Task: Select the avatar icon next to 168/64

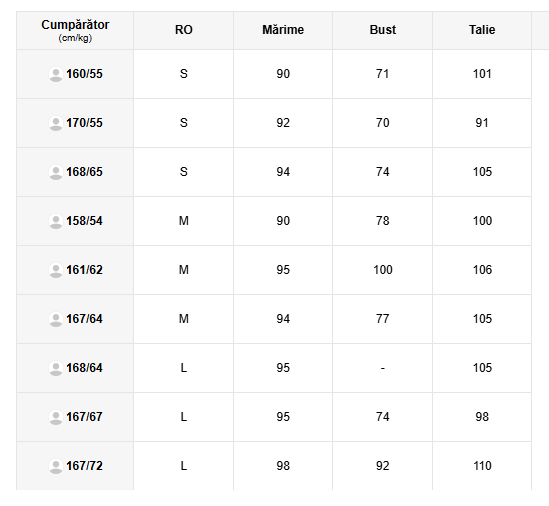Action: pos(56,368)
